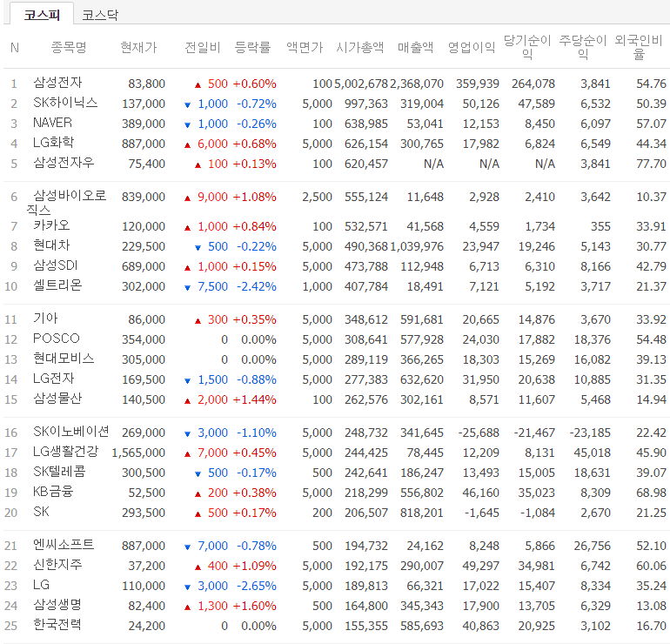Click 삼성전자우 N/A revenue cell
Viewport: 670px width, 644px height.
pos(433,164)
